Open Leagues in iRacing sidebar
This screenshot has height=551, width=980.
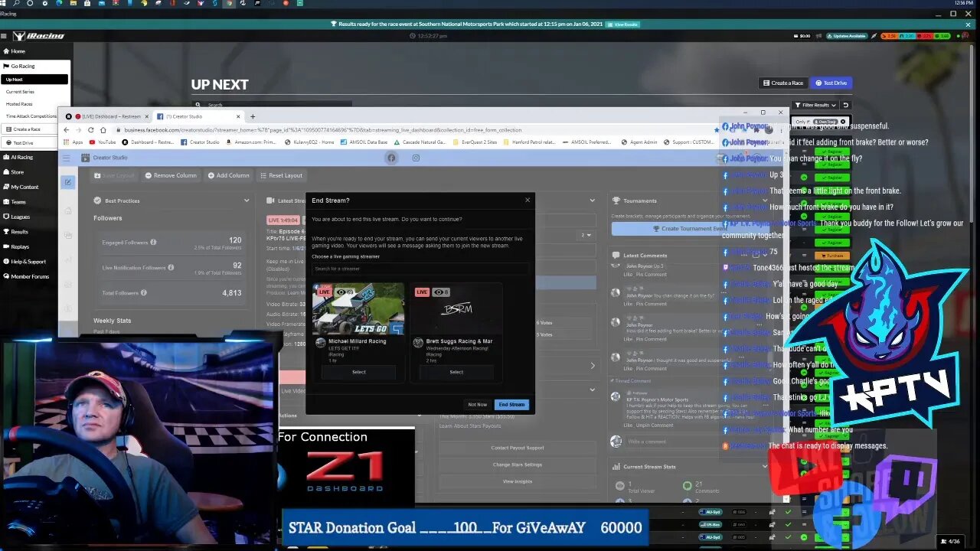coord(17,217)
